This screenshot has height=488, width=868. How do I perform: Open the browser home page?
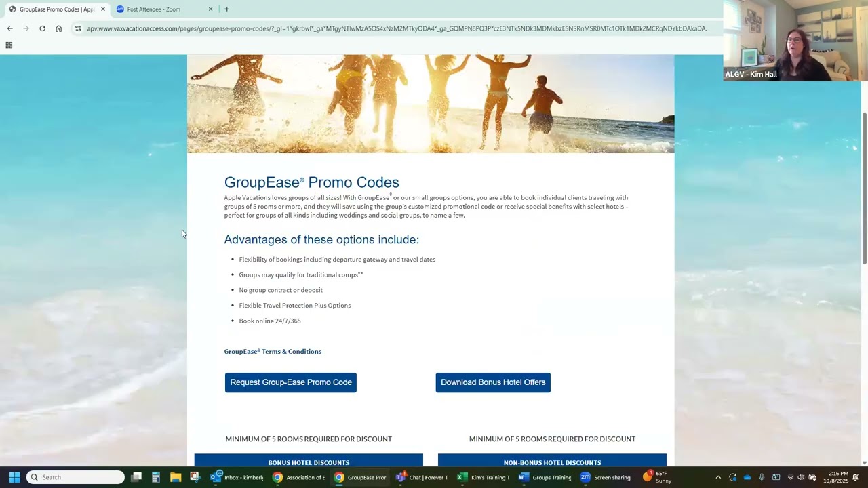pos(58,28)
